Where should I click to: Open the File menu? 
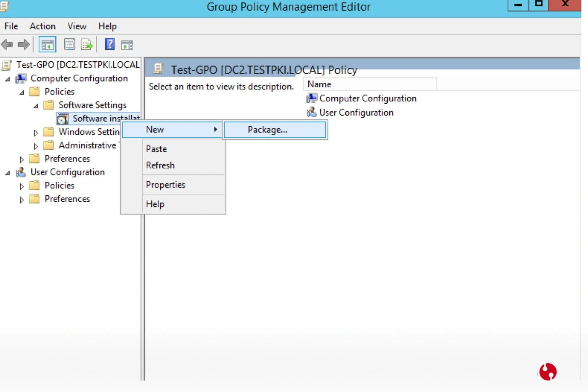point(11,26)
